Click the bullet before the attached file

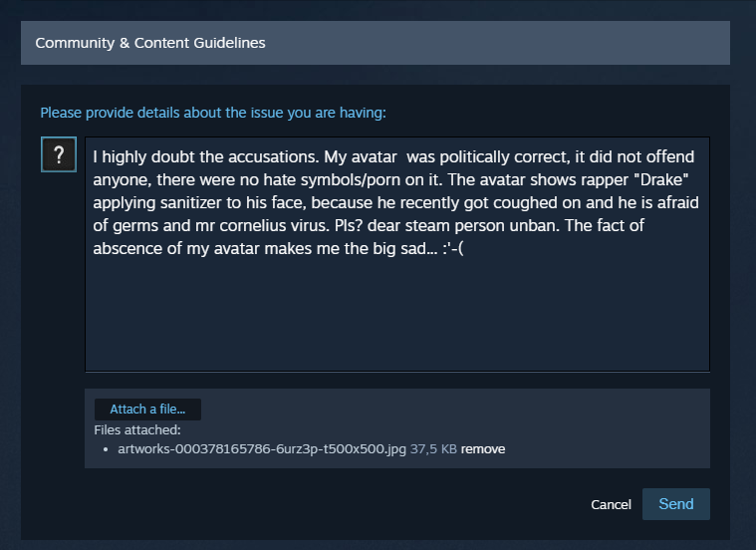click(106, 449)
